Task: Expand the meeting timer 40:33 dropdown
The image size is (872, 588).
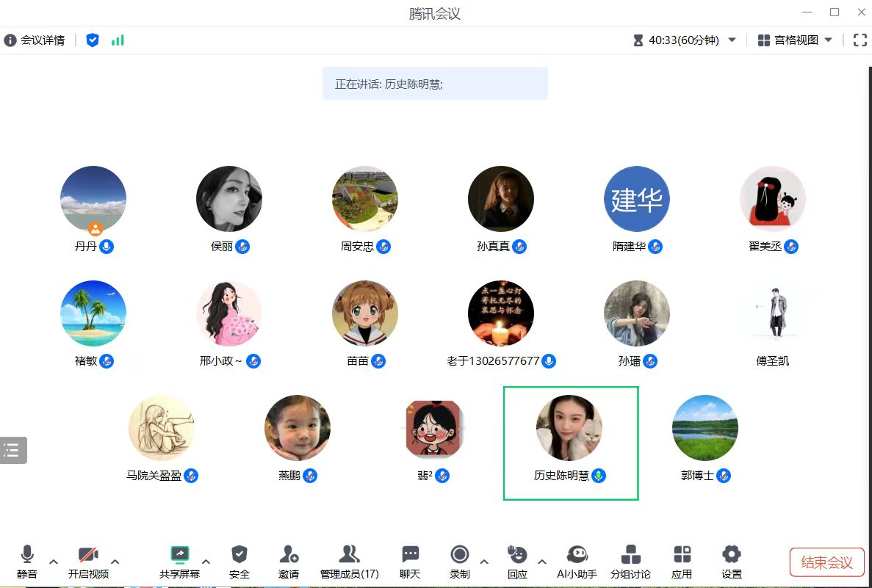Action: 732,40
